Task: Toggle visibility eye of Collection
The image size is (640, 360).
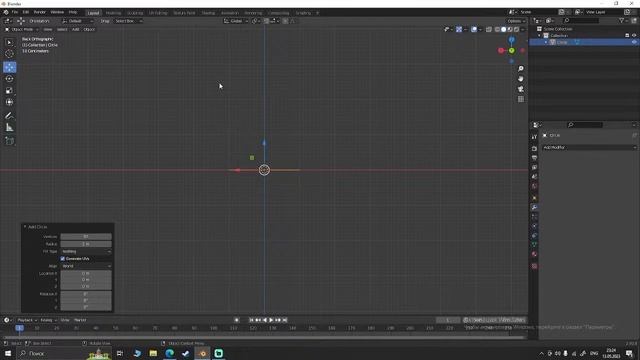Action: (x=634, y=36)
